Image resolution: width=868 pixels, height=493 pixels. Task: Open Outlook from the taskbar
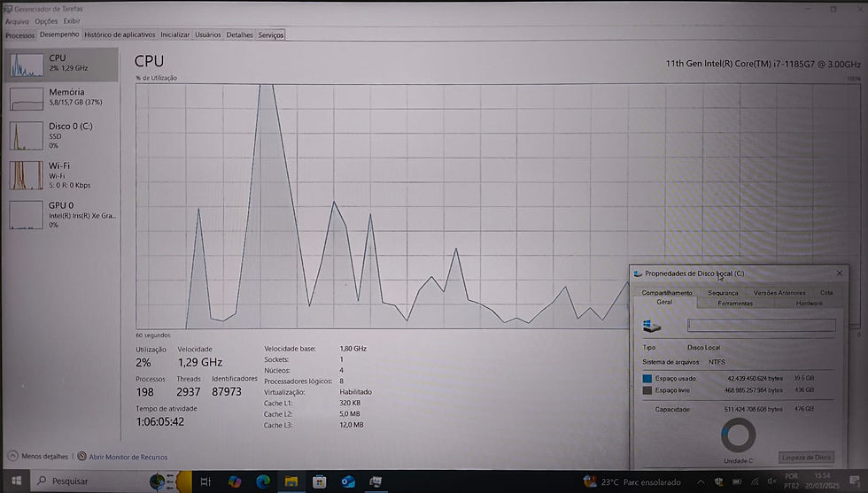coord(347,481)
